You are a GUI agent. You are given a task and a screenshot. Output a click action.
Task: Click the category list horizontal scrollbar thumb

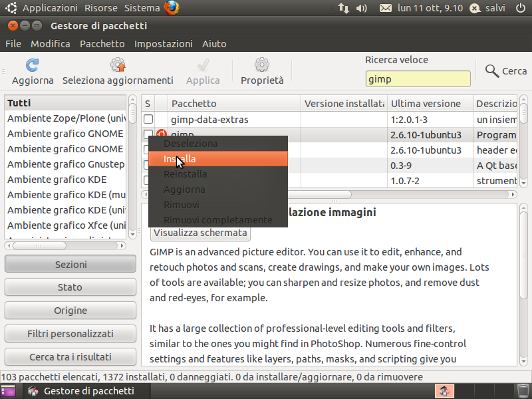[x=39, y=245]
